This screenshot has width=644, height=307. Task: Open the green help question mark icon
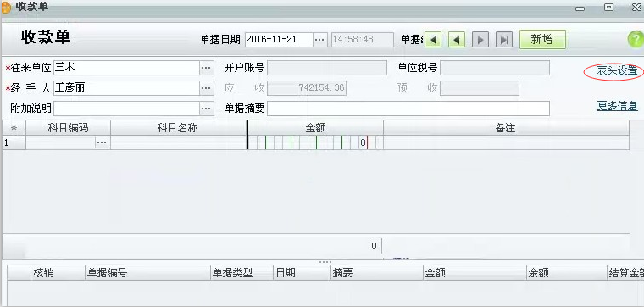point(636,40)
